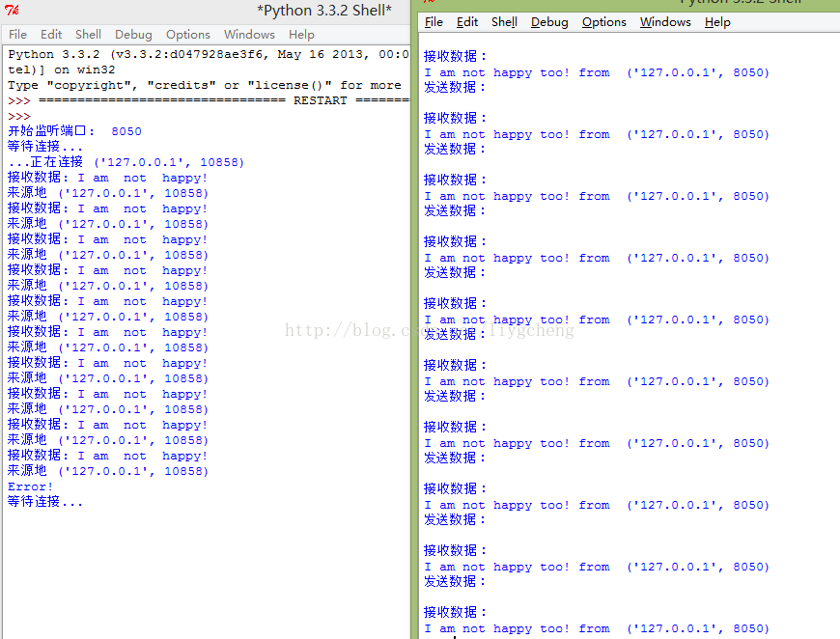The width and height of the screenshot is (840, 639).
Task: Click the last '接收数据: I am not happy!' line
Action: [107, 456]
